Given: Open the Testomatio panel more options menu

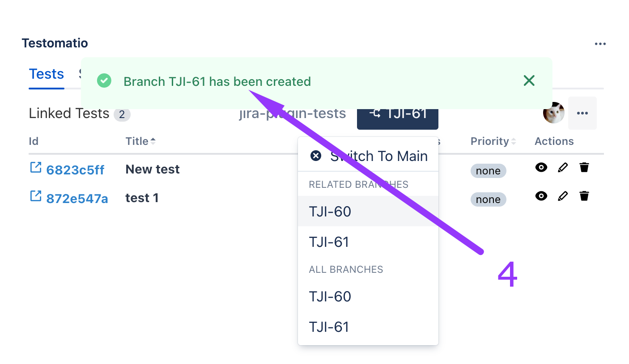Looking at the screenshot, I should click(600, 44).
